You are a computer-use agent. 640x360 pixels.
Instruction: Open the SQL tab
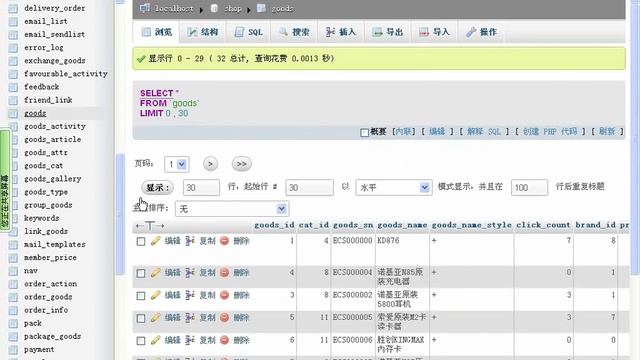249,32
